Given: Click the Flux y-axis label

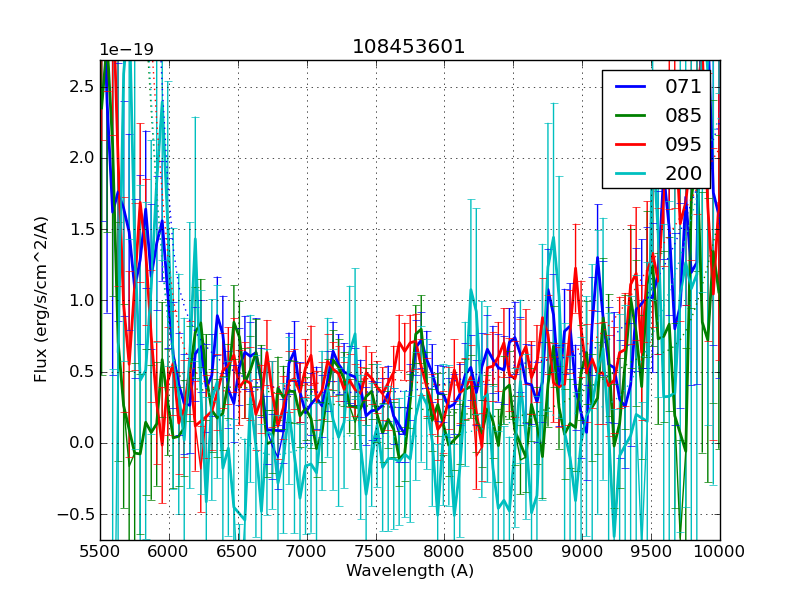Looking at the screenshot, I should [x=41, y=299].
